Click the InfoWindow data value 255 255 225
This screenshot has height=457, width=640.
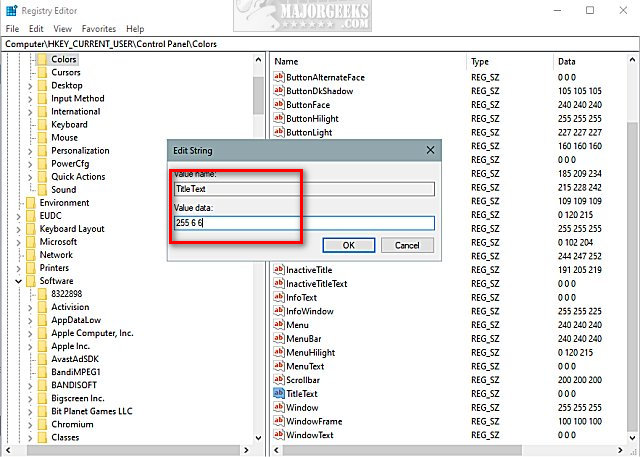[580, 311]
